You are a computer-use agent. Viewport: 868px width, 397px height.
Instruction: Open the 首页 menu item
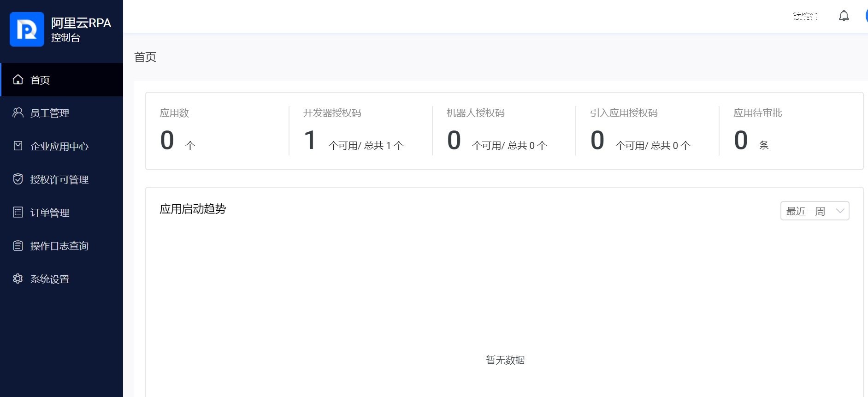[x=62, y=80]
